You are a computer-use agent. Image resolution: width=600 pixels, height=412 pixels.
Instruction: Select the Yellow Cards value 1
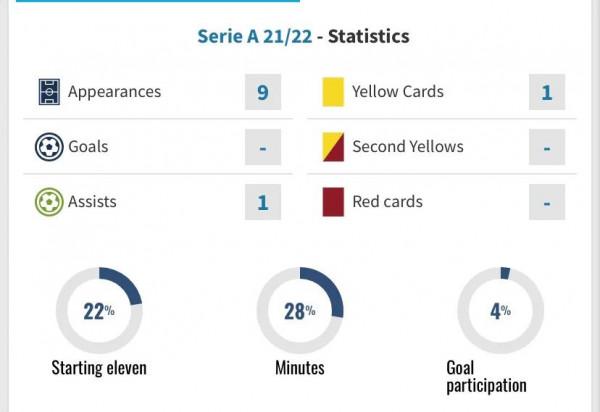click(x=547, y=92)
